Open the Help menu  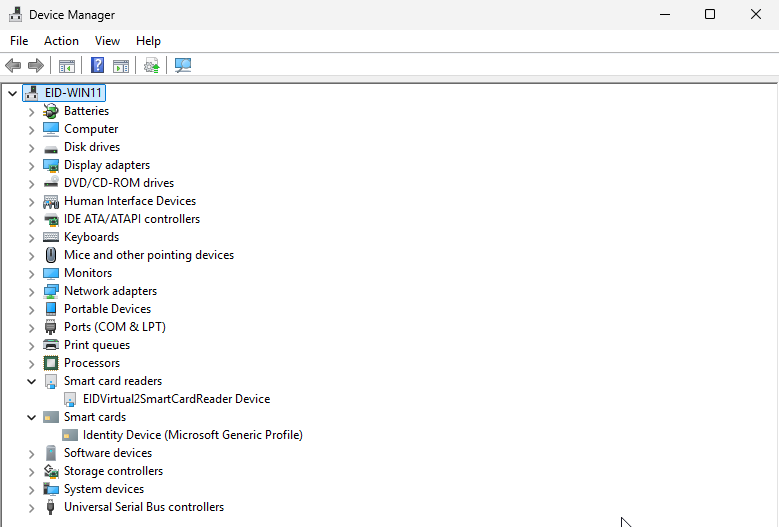click(148, 41)
